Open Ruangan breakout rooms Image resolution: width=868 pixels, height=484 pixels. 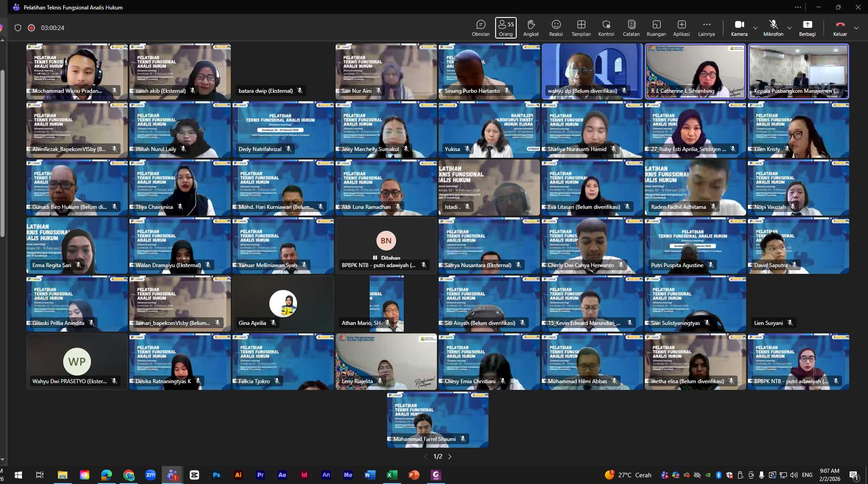point(656,28)
